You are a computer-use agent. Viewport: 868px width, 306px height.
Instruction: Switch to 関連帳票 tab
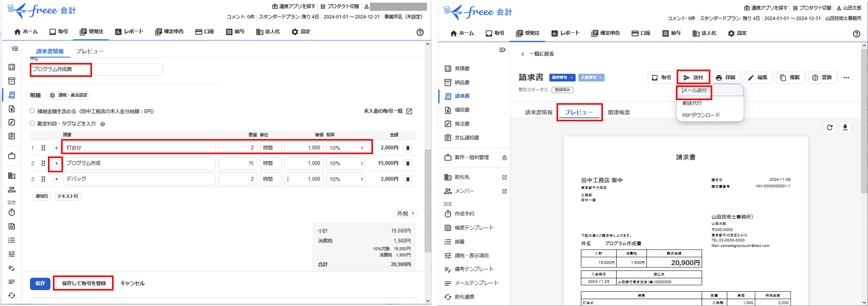pos(619,112)
